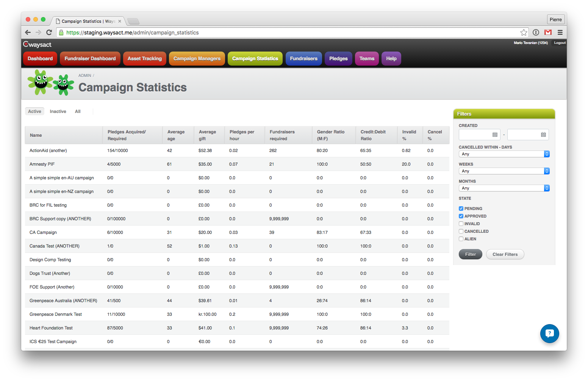Go back with the browser back arrow

(28, 32)
